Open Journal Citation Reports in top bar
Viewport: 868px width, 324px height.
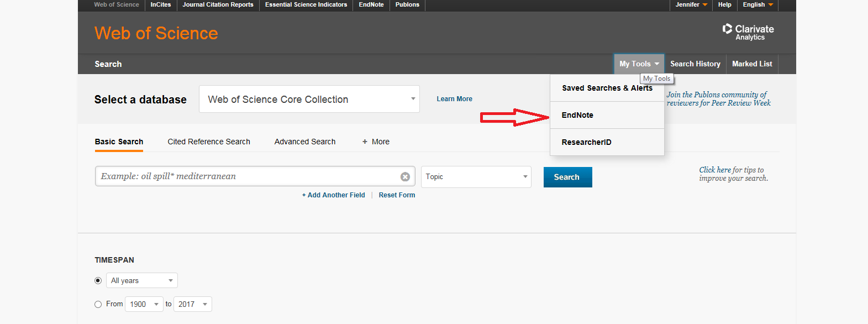(218, 4)
